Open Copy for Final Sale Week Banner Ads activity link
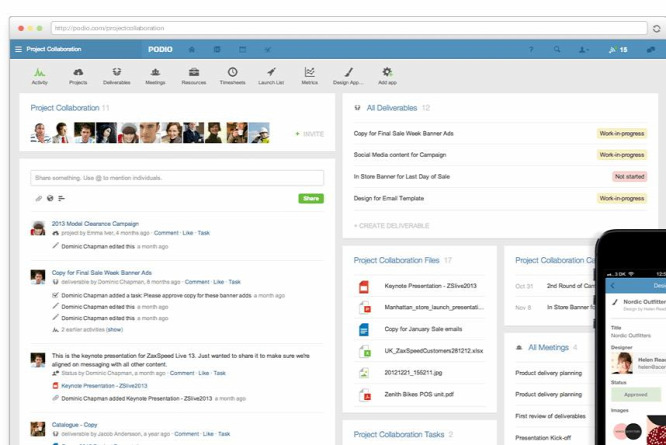Viewport: 666px width, 445px height. tap(102, 273)
